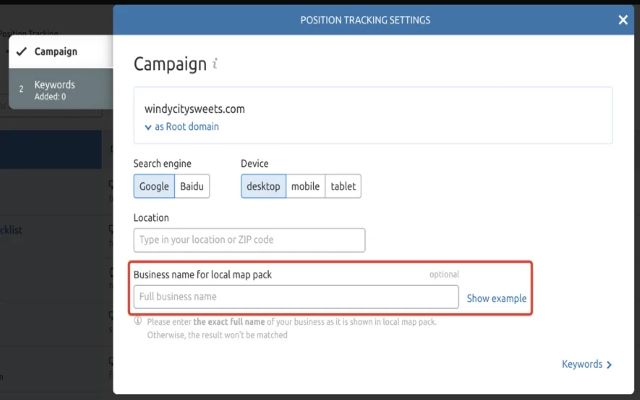Close the Position Tracking Settings dialog

[623, 20]
